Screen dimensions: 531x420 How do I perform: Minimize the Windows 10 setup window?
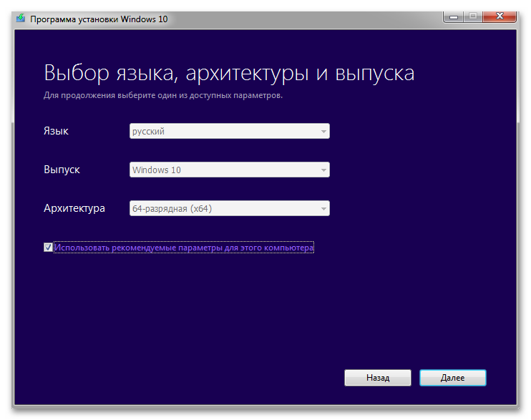click(455, 16)
